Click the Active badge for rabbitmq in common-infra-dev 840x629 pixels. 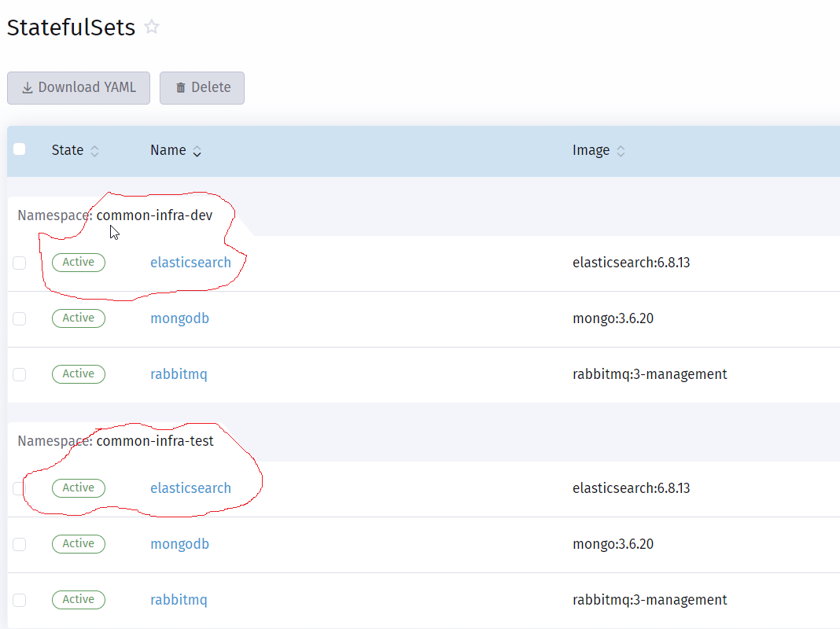[78, 373]
